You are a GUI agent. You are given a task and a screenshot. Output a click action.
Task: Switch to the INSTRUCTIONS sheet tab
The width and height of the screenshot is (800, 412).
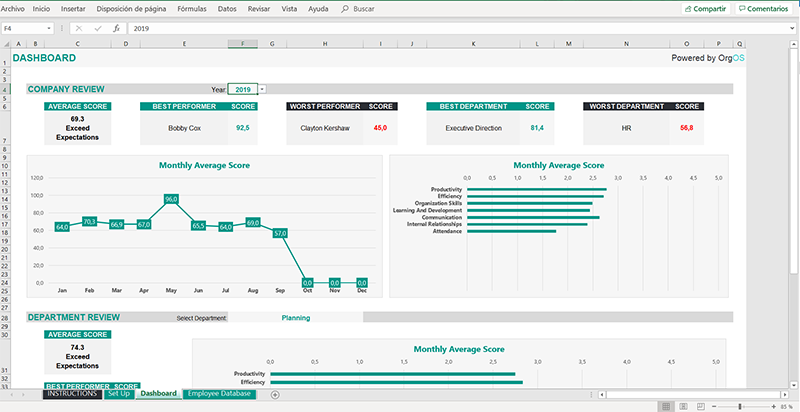pyautogui.click(x=72, y=394)
